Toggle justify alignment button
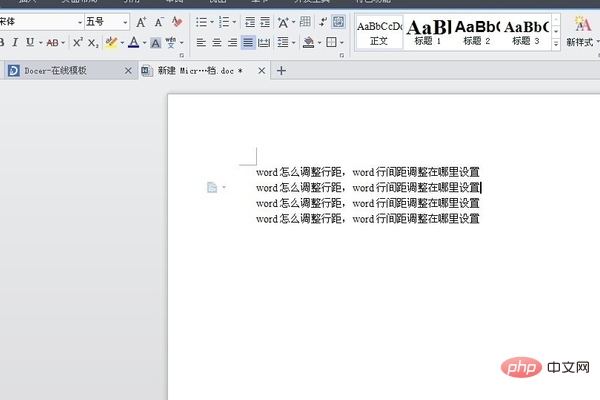The height and width of the screenshot is (400, 600). (x=247, y=42)
